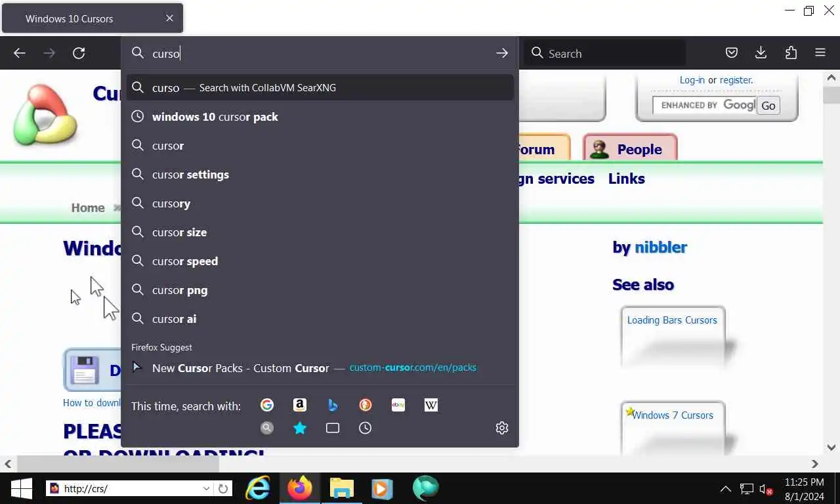The height and width of the screenshot is (504, 840).
Task: Search this time with Bing icon
Action: (x=333, y=405)
